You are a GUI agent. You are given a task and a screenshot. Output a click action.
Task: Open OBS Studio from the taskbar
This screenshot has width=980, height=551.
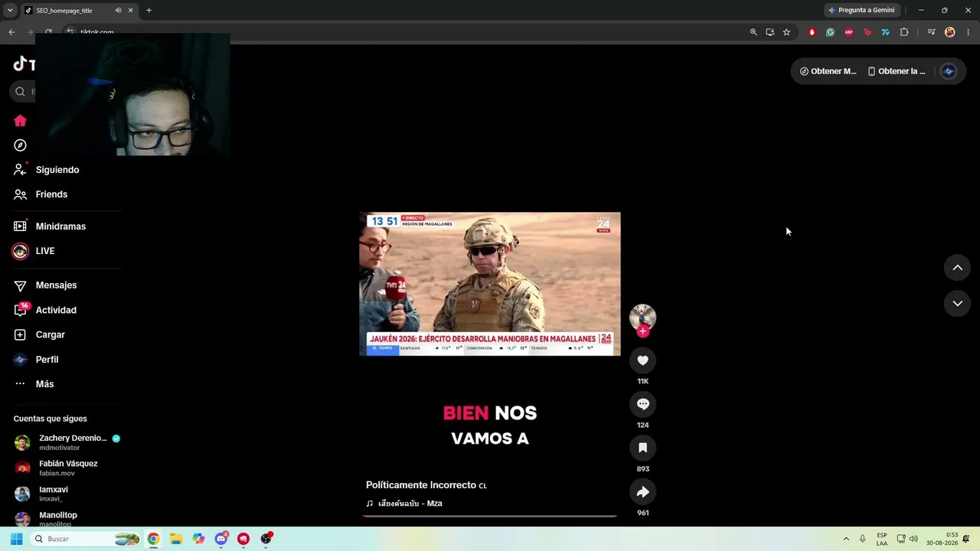click(x=266, y=539)
